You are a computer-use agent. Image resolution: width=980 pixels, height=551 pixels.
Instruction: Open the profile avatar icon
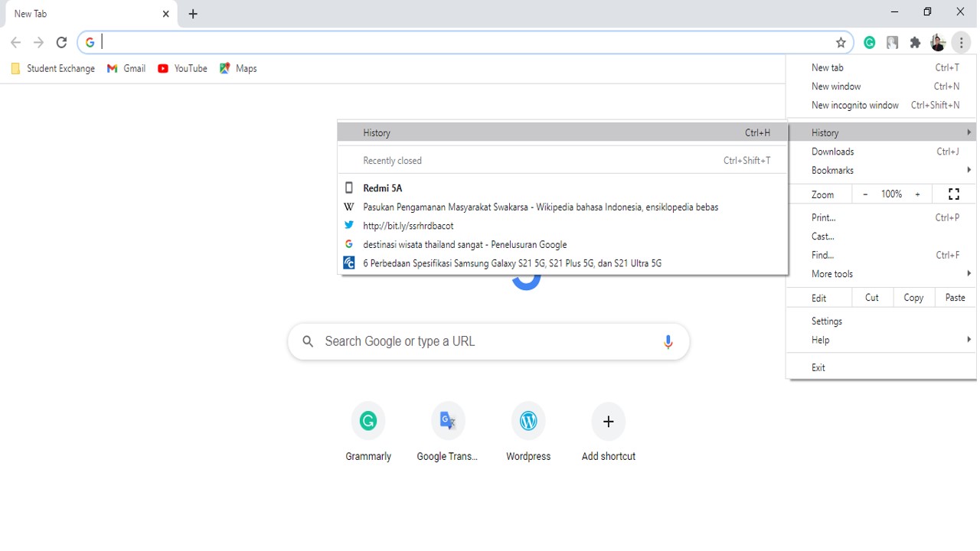pyautogui.click(x=938, y=43)
